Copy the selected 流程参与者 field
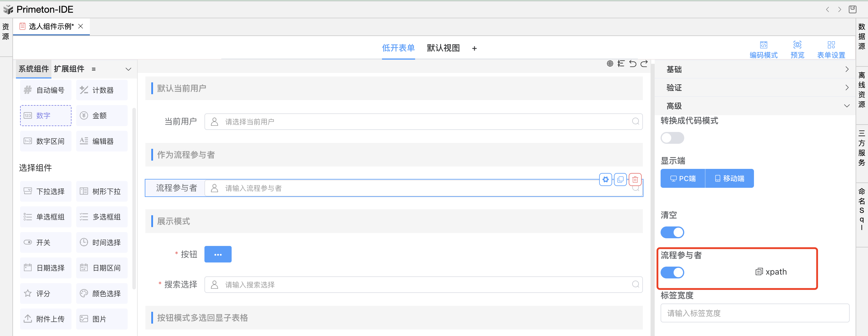The width and height of the screenshot is (868, 336). (620, 180)
